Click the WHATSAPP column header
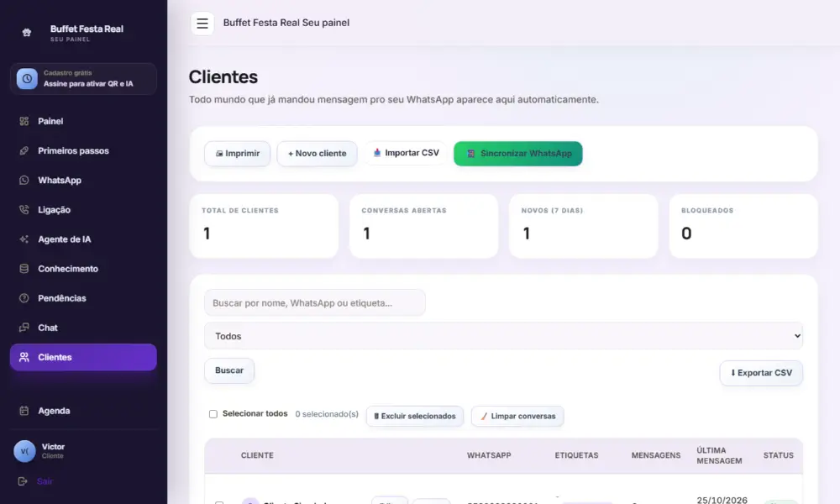Screen dimensions: 840x504 point(489,455)
